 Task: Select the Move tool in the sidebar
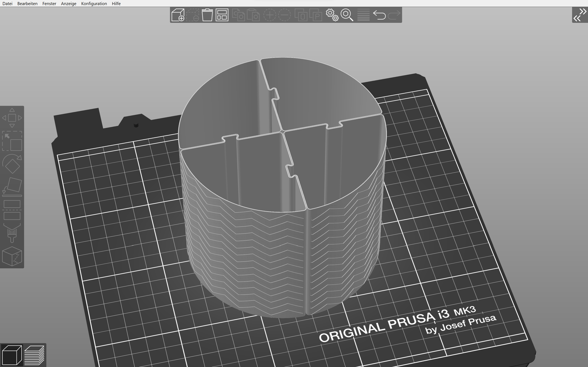pos(12,118)
